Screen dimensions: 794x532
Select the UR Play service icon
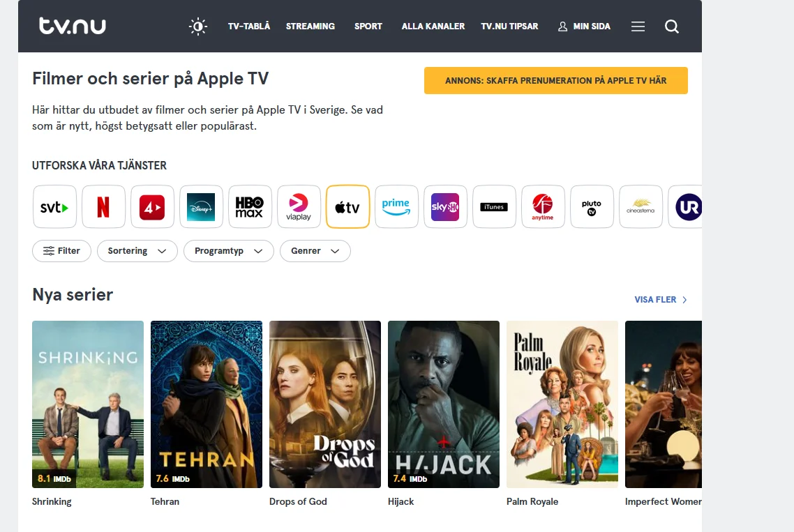coord(685,206)
